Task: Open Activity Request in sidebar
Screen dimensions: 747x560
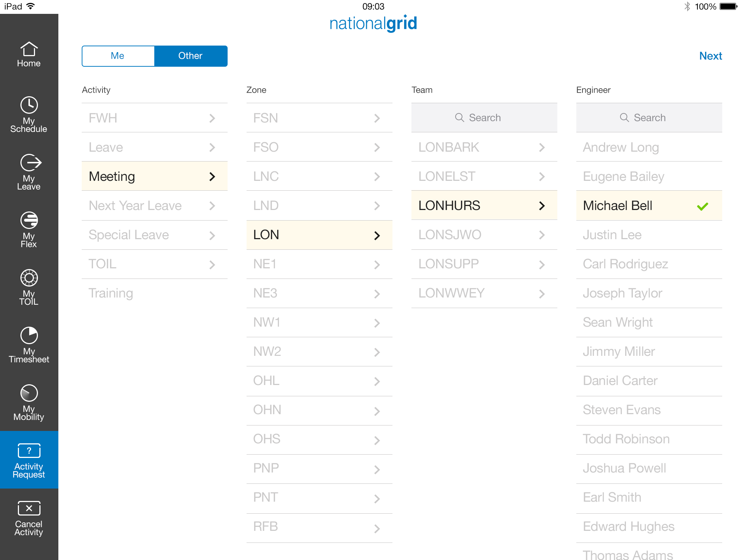Action: (x=29, y=459)
